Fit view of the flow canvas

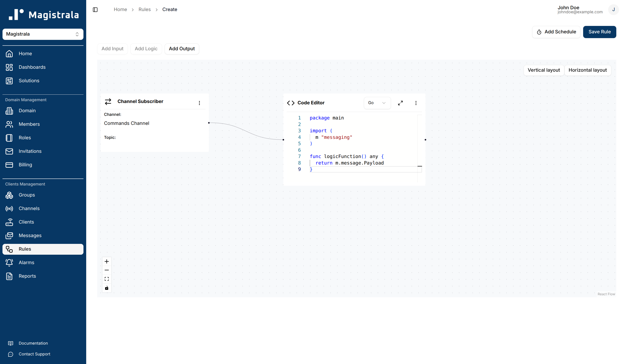click(106, 279)
